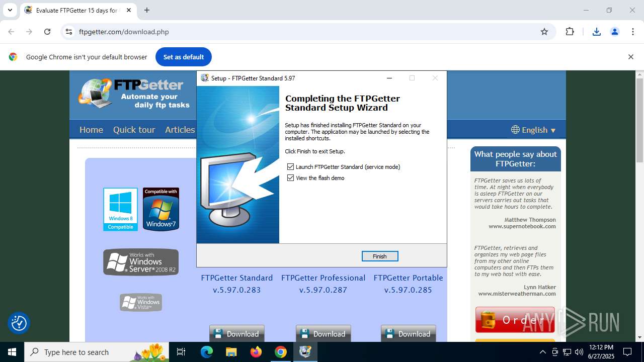Open Home in website navigation
644x362 pixels.
point(91,130)
